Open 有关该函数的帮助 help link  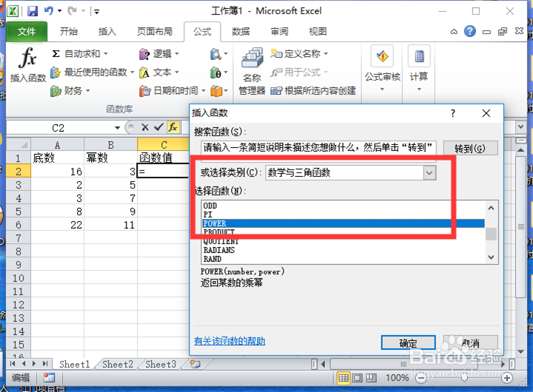click(x=229, y=341)
